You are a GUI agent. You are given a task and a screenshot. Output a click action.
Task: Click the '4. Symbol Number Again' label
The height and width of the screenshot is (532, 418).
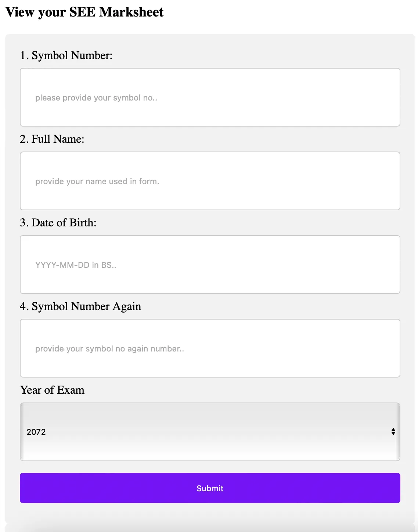coord(80,306)
